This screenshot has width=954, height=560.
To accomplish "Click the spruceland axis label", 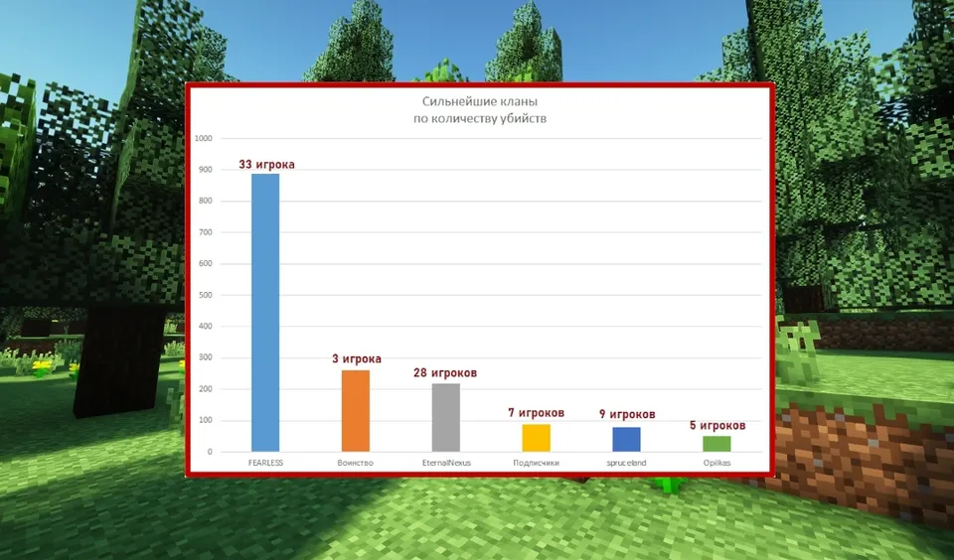I will click(x=626, y=463).
